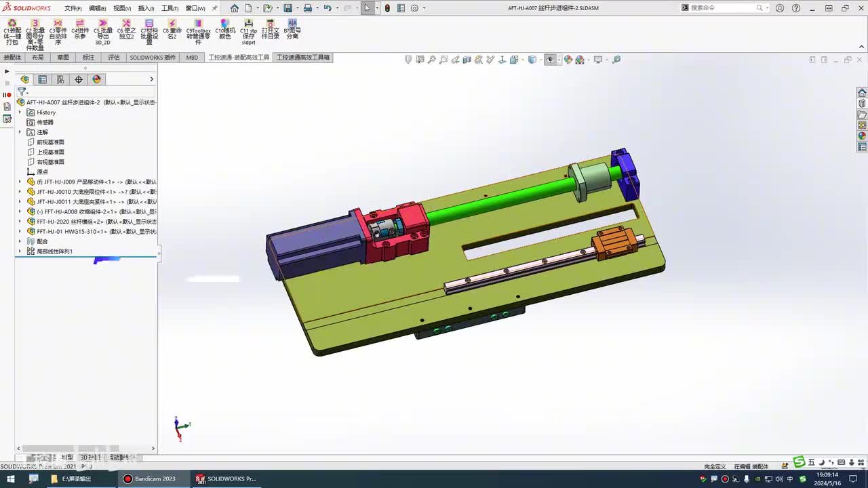
Task: Open the Save button dropdown arrow
Action: (296, 8)
